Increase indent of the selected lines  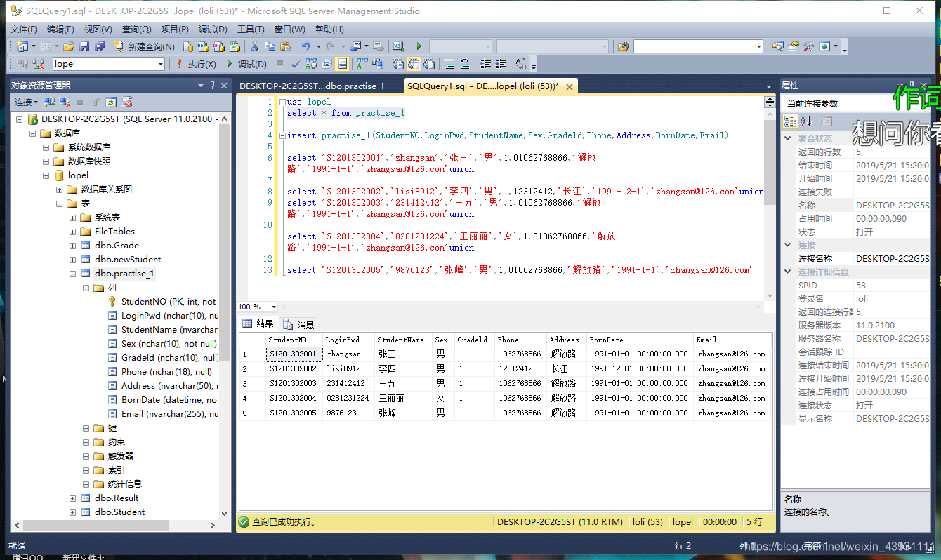(x=501, y=64)
